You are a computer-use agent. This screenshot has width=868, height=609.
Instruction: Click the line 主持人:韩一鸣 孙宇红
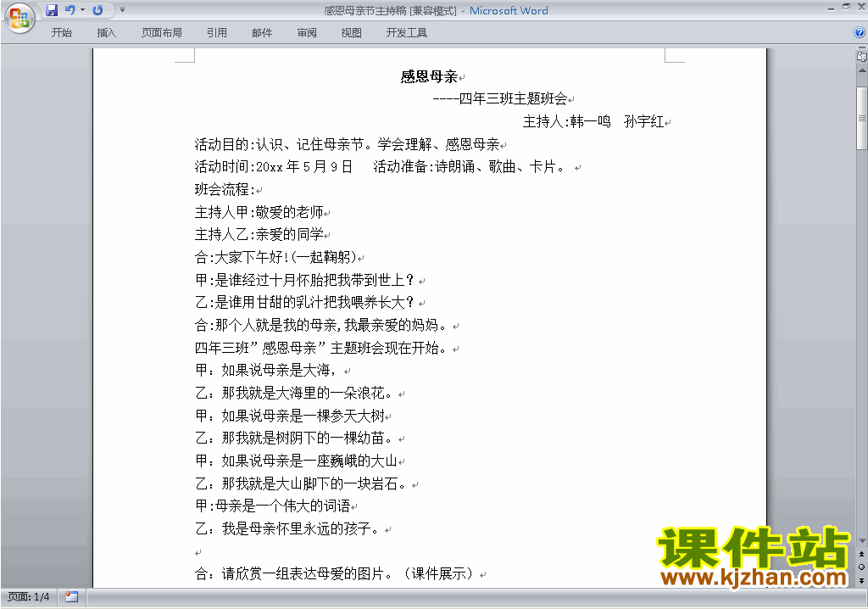coord(593,121)
